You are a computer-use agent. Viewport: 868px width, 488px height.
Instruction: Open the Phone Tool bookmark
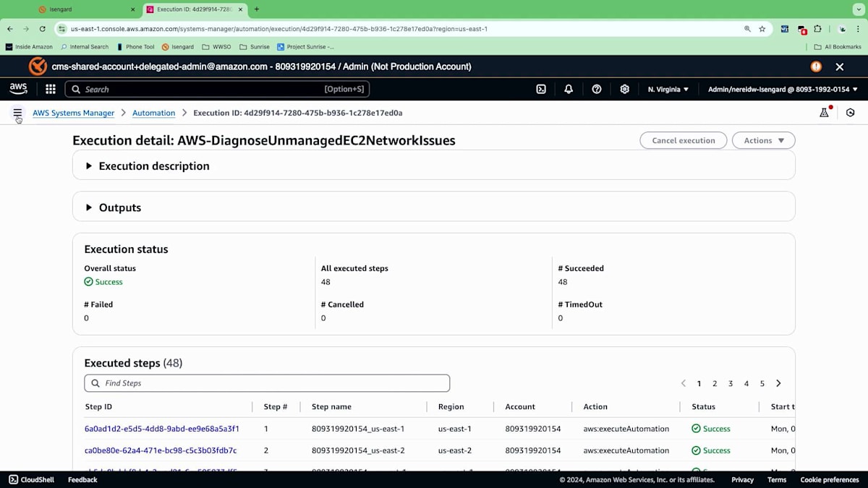click(135, 47)
